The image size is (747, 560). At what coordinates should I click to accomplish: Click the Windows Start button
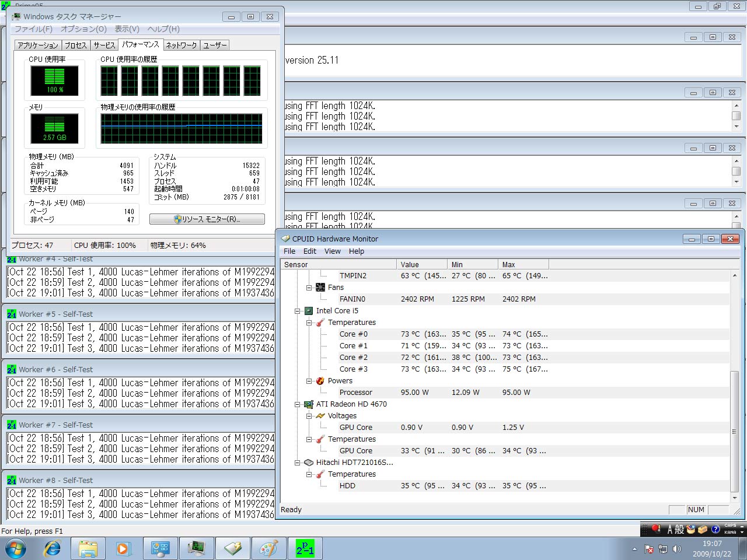pos(16,549)
